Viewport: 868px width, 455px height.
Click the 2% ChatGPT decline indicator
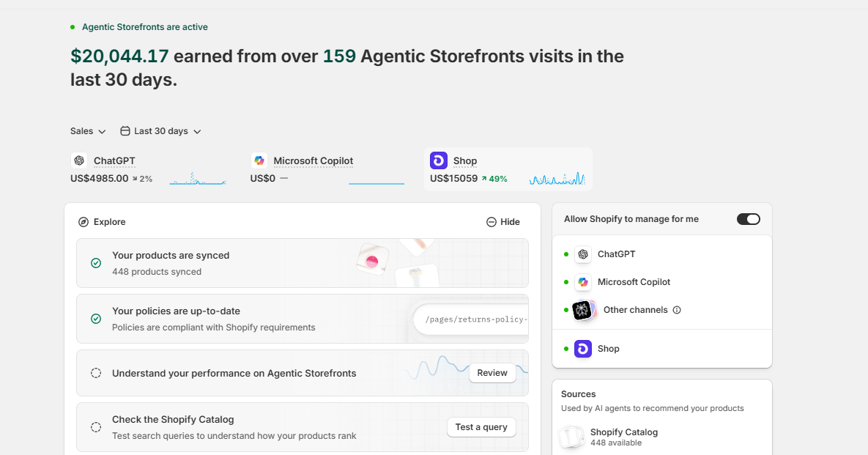142,179
